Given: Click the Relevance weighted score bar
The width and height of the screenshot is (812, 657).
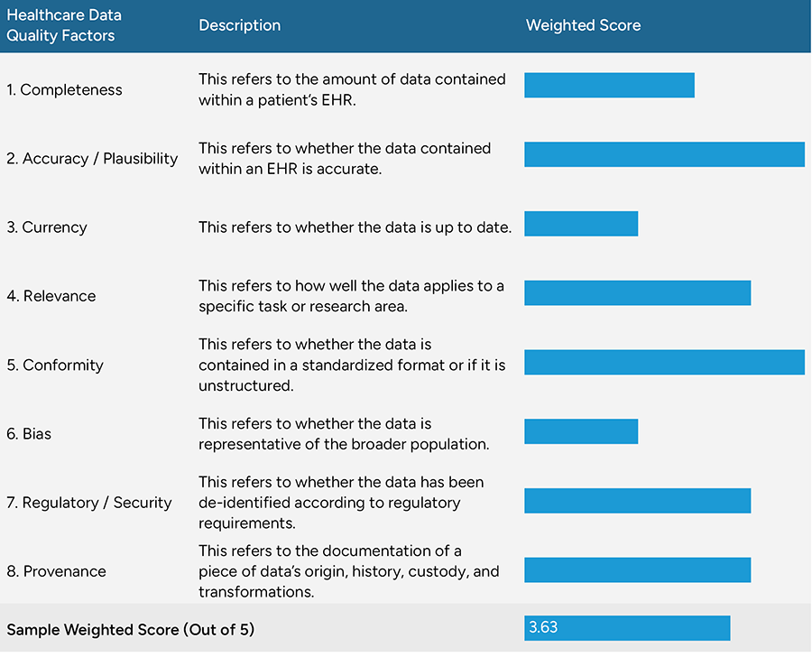Looking at the screenshot, I should point(637,292).
